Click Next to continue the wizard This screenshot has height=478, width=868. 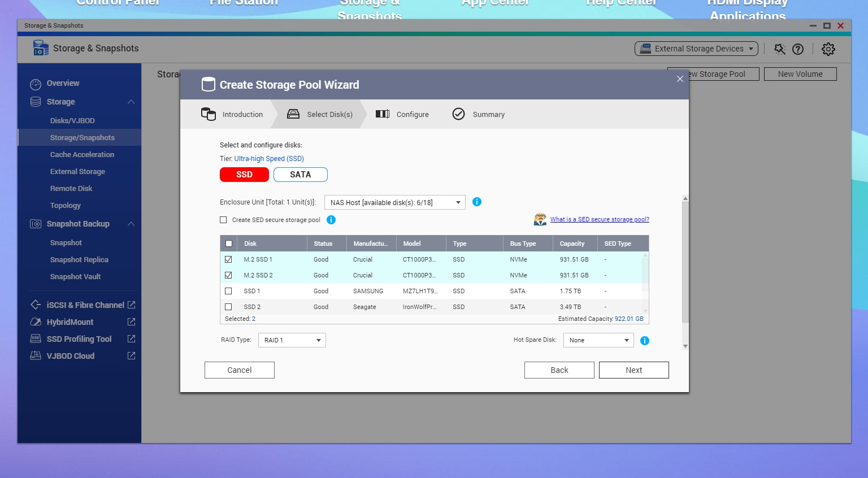tap(633, 370)
